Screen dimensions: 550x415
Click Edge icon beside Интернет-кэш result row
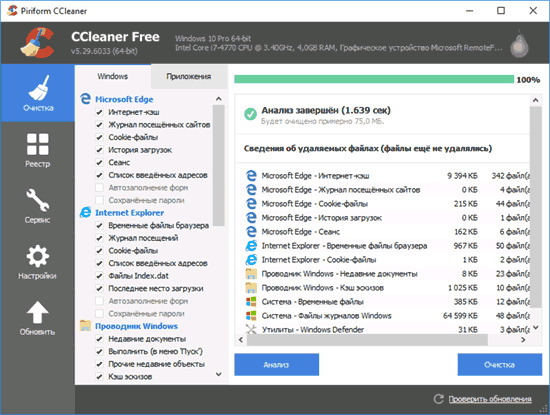coord(251,175)
